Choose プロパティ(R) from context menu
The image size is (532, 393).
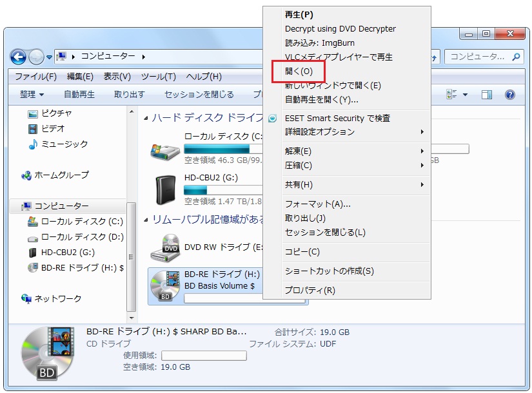[x=310, y=291]
